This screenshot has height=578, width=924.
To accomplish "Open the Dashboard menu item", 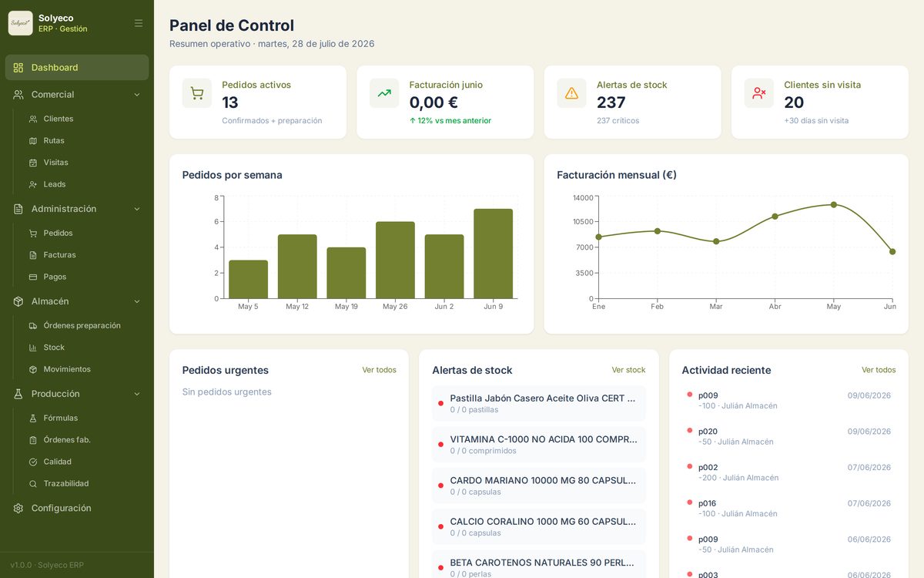I will tap(77, 68).
